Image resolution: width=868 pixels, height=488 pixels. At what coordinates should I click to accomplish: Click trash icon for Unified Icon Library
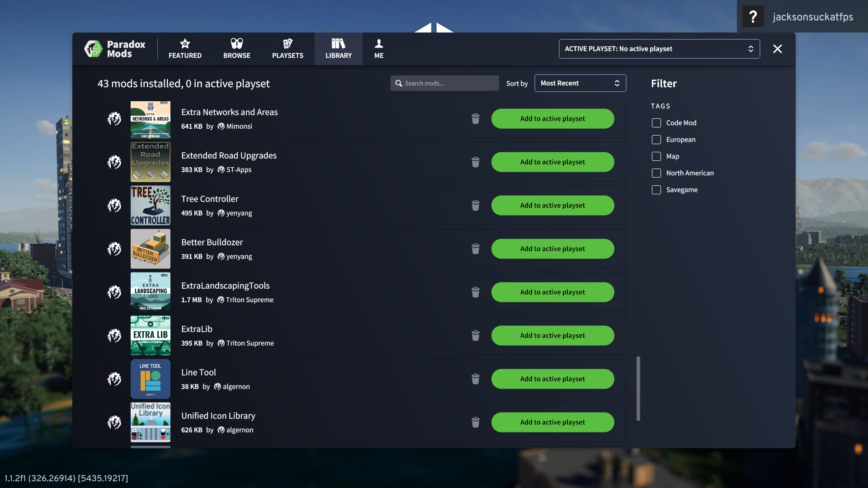475,422
